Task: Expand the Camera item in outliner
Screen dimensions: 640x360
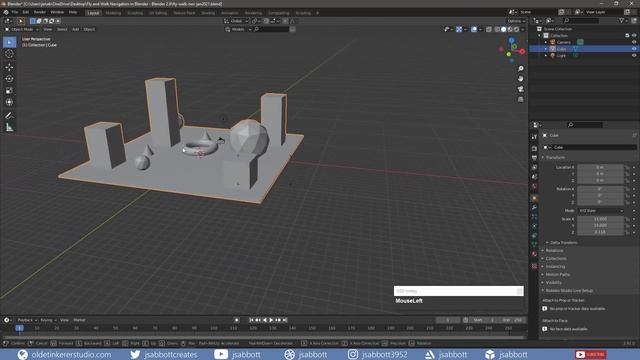Action: click(546, 42)
